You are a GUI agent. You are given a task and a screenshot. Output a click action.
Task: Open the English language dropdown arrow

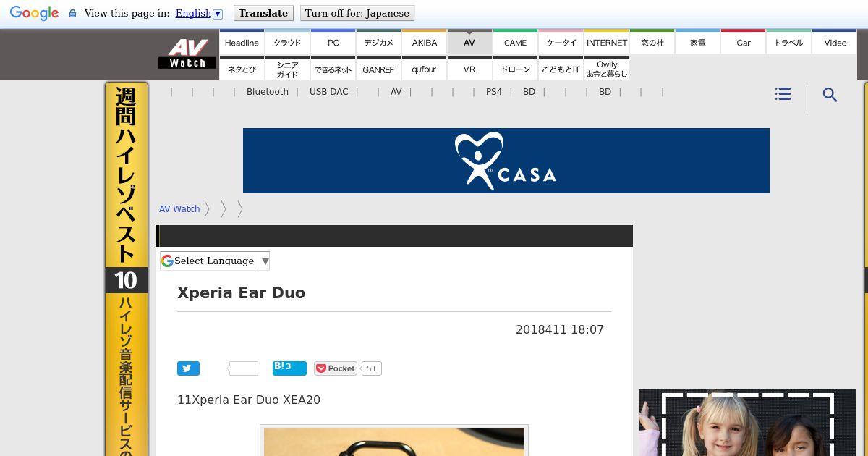click(x=217, y=14)
